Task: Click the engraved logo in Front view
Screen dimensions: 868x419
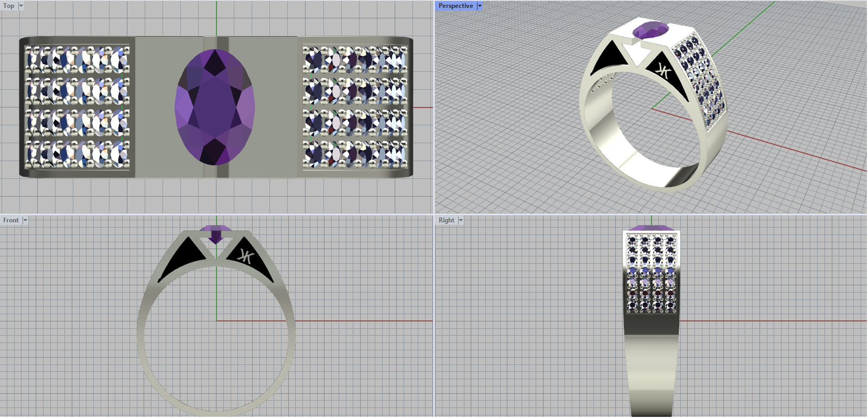Action: coord(246,256)
